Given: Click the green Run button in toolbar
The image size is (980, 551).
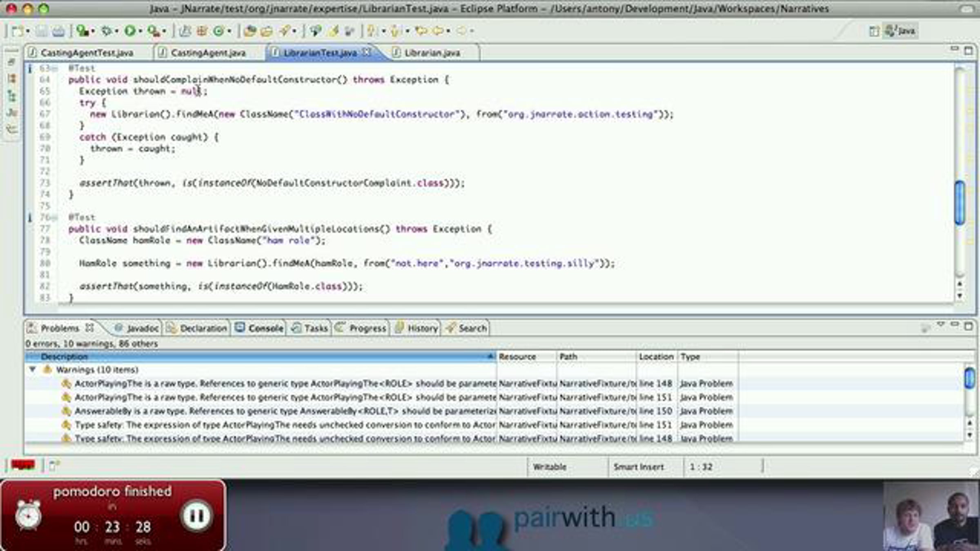Looking at the screenshot, I should coord(130,31).
